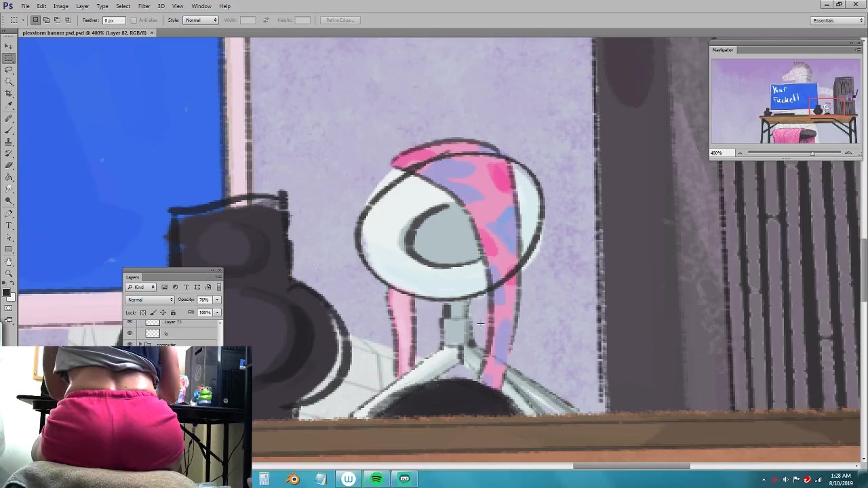Open the Filter menu

(x=144, y=6)
